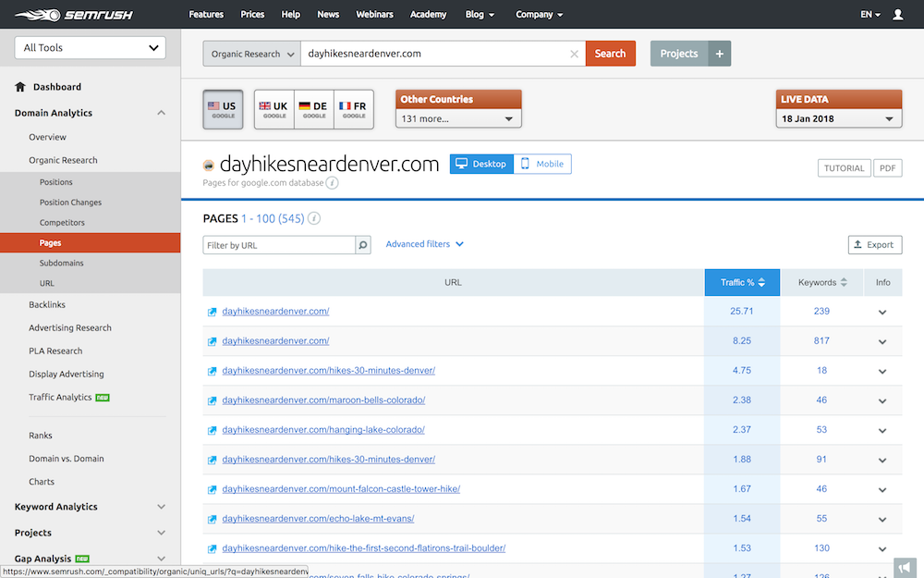The height and width of the screenshot is (578, 924).
Task: Sort by Traffic % column
Action: [742, 282]
